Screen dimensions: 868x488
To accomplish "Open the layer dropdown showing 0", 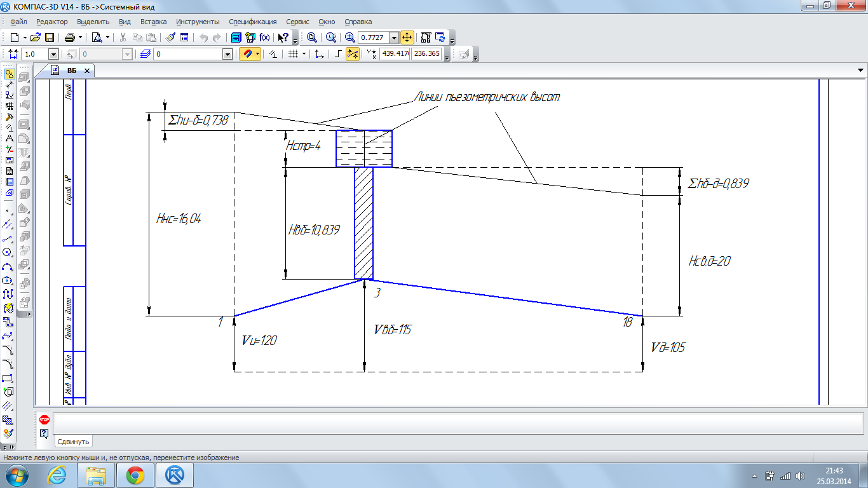I will 227,55.
